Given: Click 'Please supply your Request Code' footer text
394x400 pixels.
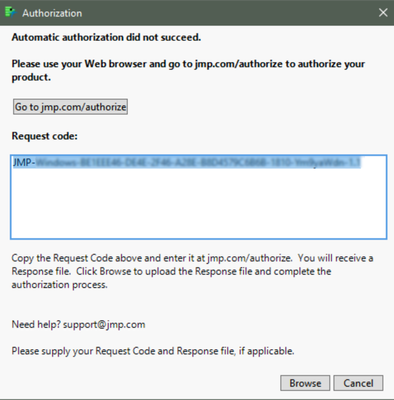Looking at the screenshot, I should pos(153,351).
